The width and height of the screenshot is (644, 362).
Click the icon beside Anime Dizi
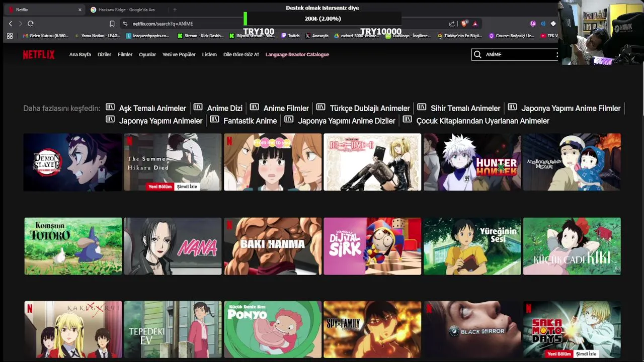pyautogui.click(x=198, y=107)
